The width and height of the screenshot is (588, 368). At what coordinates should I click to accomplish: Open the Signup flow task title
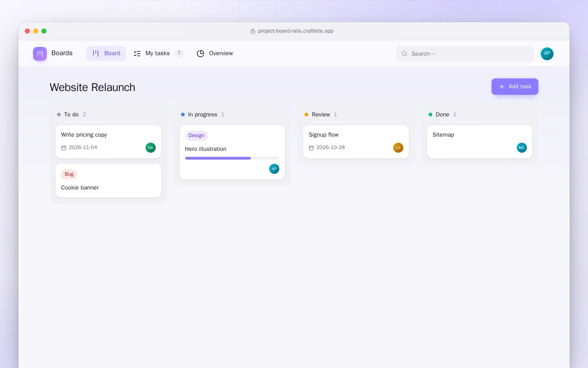pos(324,135)
